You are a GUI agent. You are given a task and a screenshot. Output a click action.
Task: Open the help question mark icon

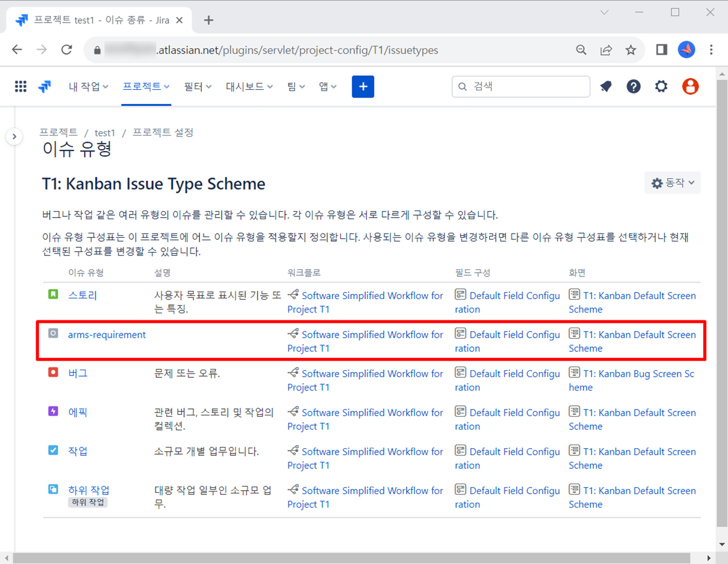pyautogui.click(x=634, y=87)
